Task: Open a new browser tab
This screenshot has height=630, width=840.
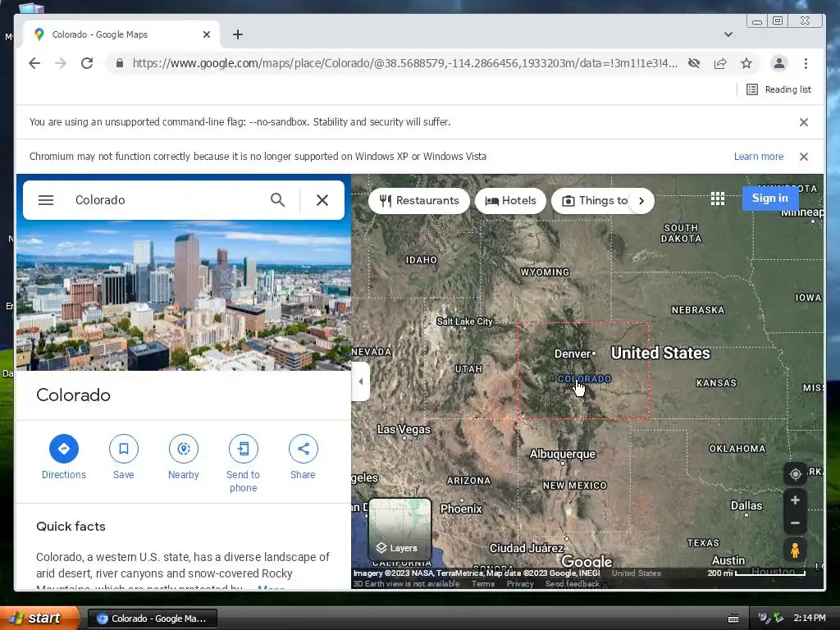Action: click(238, 34)
